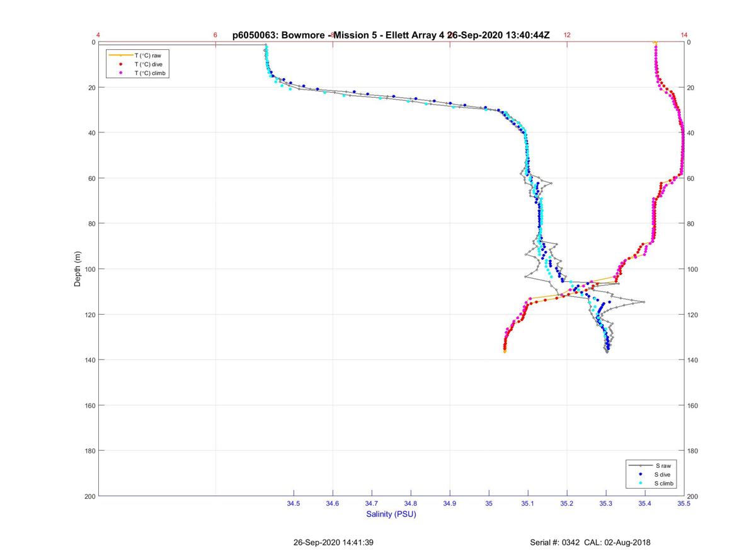The height and width of the screenshot is (558, 756).
Task: Select the 'S raw' legend entry
Action: pos(651,465)
